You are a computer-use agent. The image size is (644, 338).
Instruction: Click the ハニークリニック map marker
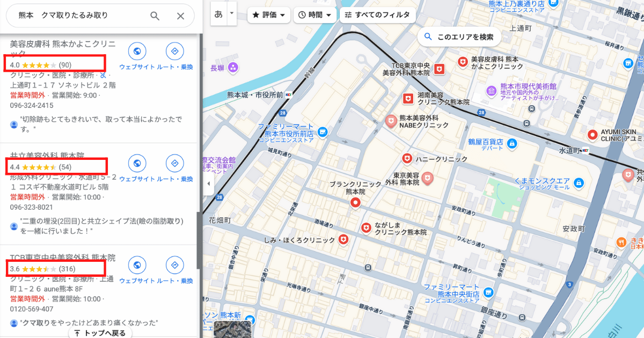407,159
